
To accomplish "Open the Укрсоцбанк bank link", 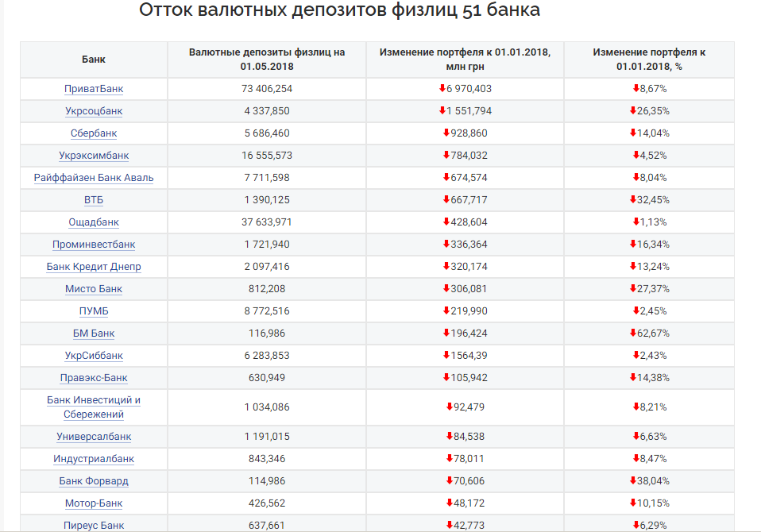I will (94, 111).
